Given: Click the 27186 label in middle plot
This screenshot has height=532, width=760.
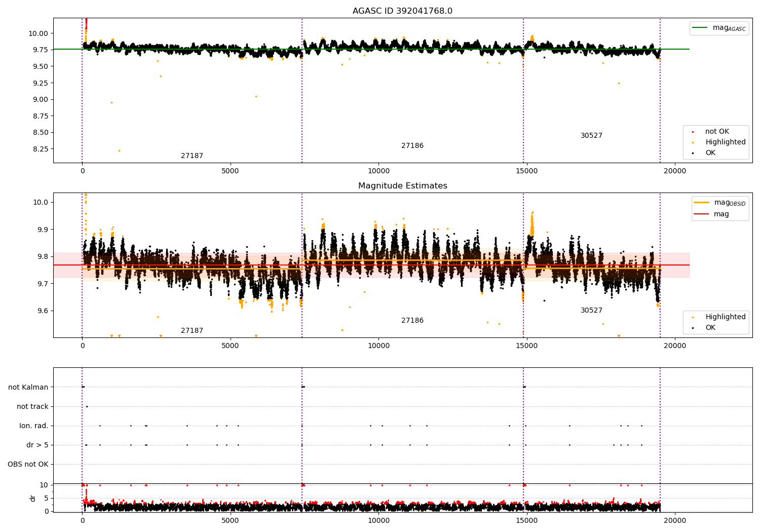Looking at the screenshot, I should (412, 320).
